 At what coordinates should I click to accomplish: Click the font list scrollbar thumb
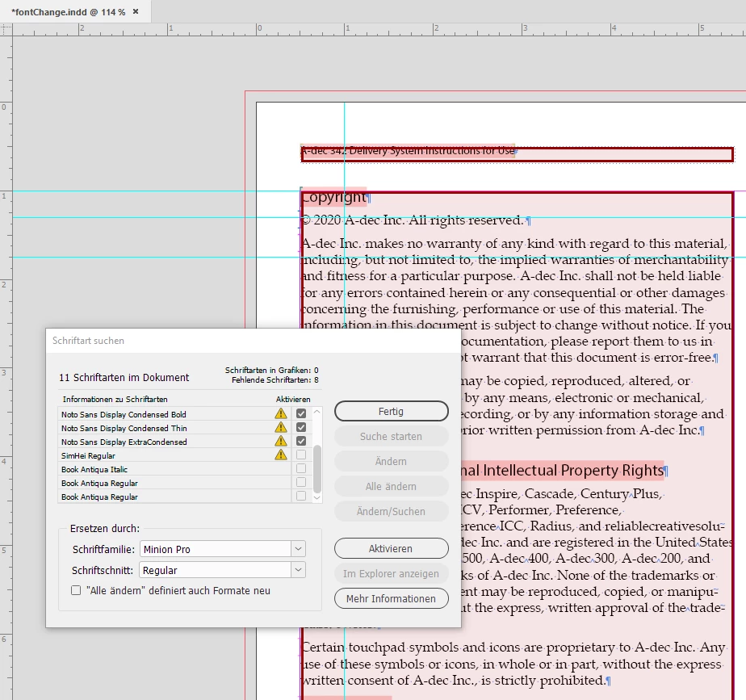click(316, 469)
